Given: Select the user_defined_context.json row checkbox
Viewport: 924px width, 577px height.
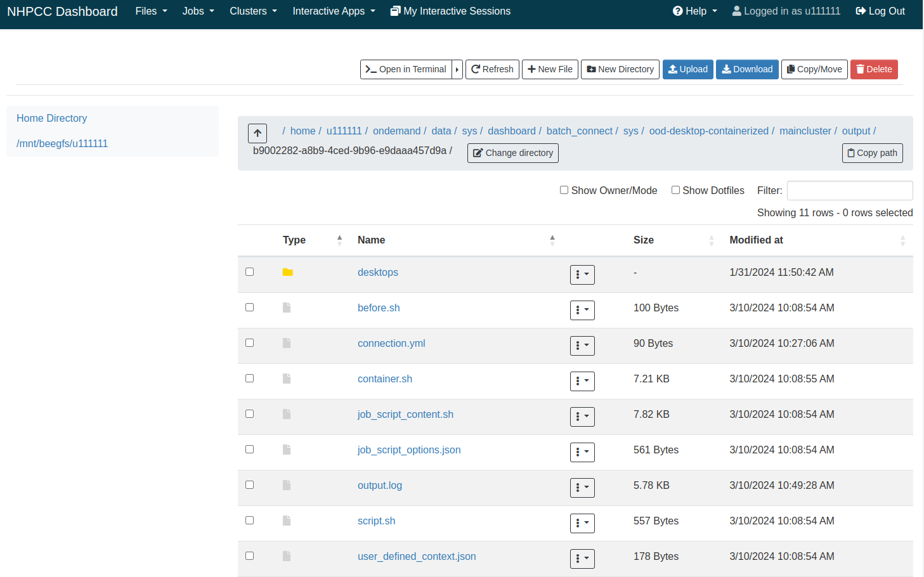Looking at the screenshot, I should point(250,555).
